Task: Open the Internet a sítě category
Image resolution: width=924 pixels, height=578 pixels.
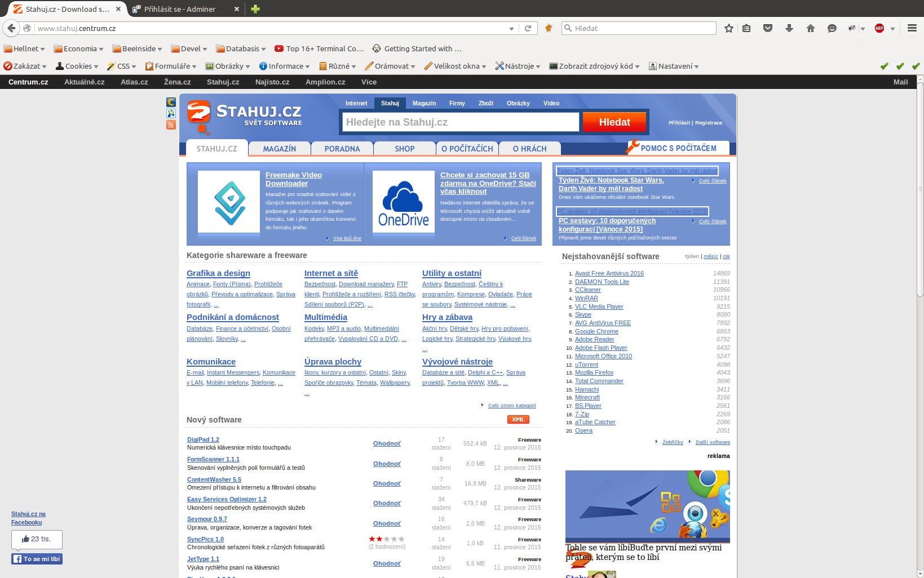Action: pos(331,273)
